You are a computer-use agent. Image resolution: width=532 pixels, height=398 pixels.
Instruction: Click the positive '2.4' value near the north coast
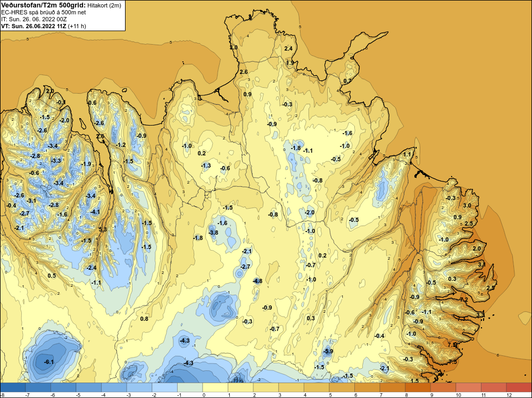pyautogui.click(x=288, y=48)
